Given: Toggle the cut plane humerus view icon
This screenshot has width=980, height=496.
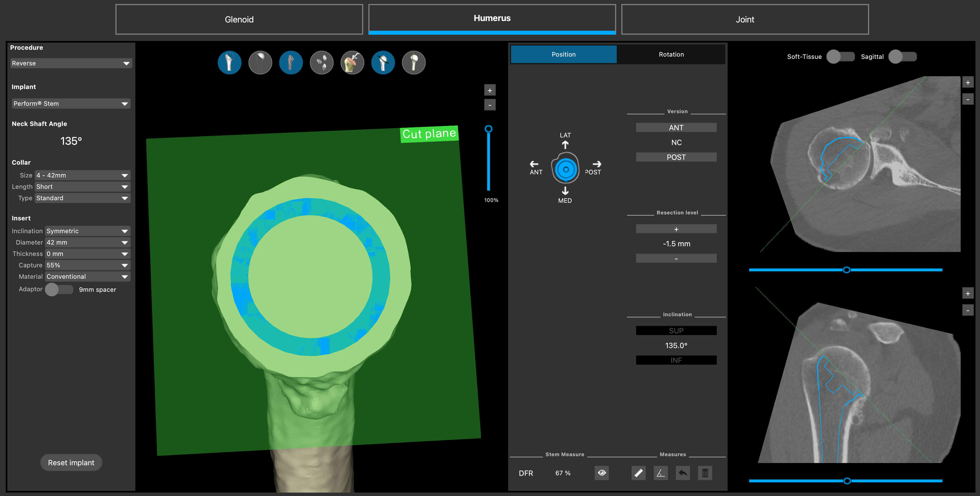Looking at the screenshot, I should coord(383,63).
